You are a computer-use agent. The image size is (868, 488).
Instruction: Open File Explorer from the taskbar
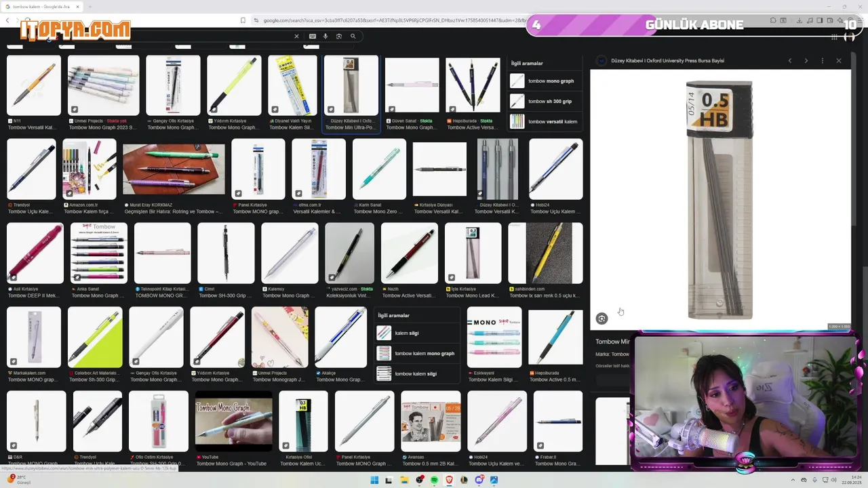(x=404, y=480)
